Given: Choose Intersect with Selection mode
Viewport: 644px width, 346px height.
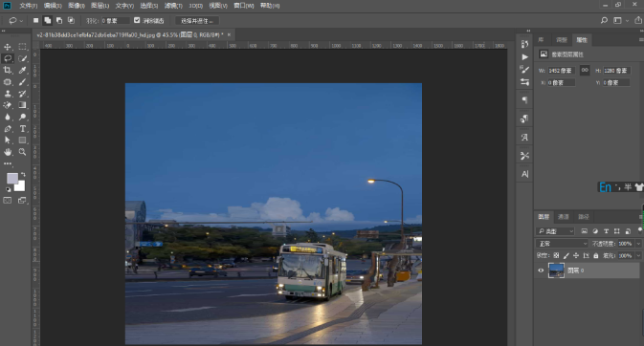Looking at the screenshot, I should 71,20.
